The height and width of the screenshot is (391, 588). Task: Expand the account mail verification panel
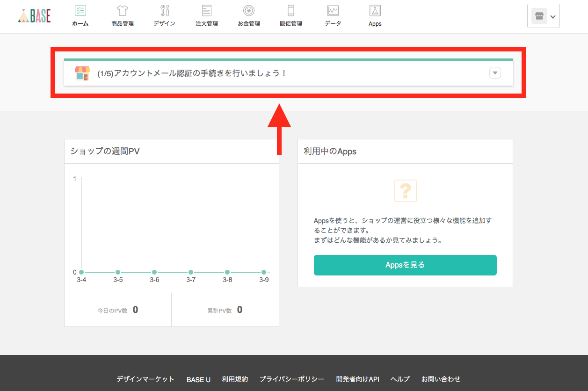(x=495, y=73)
